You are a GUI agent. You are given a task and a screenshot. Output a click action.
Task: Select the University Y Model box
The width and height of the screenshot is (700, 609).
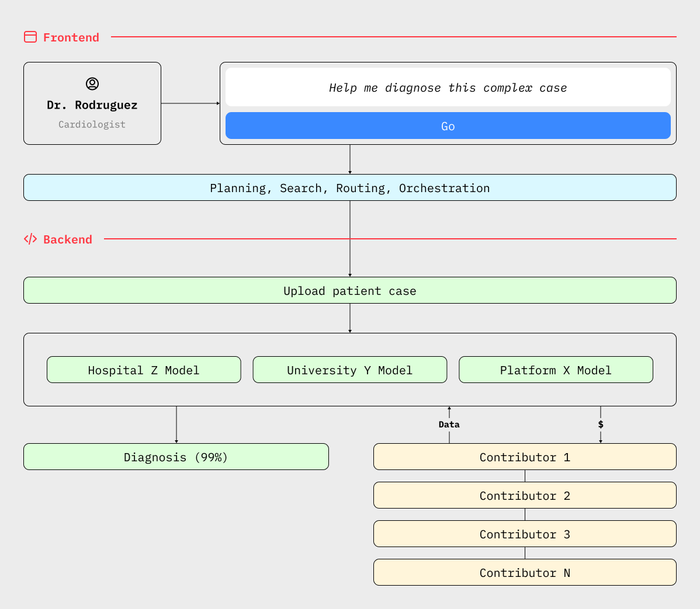350,370
